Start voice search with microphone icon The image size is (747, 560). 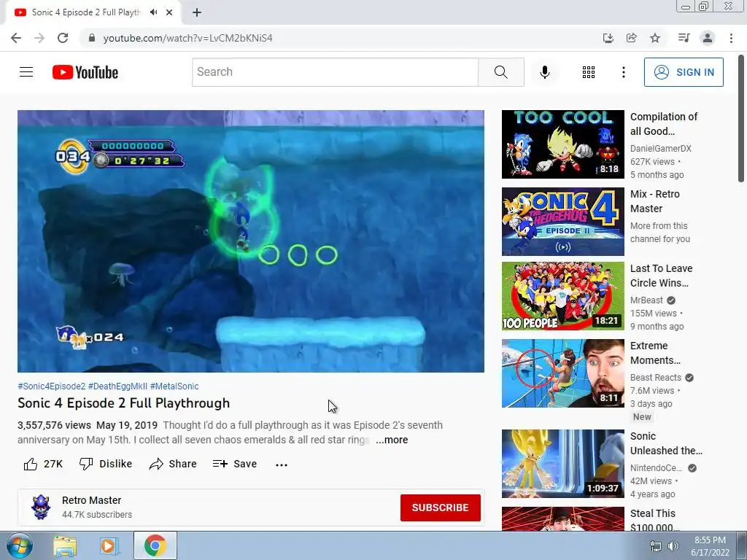[544, 72]
